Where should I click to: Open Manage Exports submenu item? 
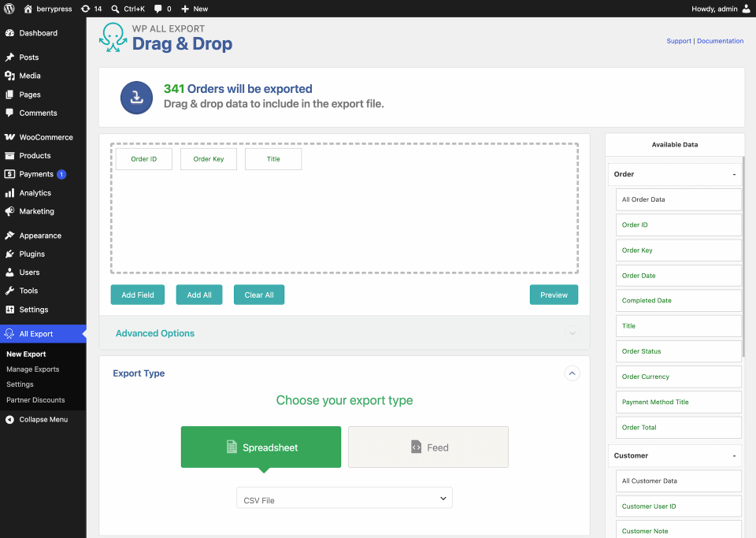pos(33,369)
